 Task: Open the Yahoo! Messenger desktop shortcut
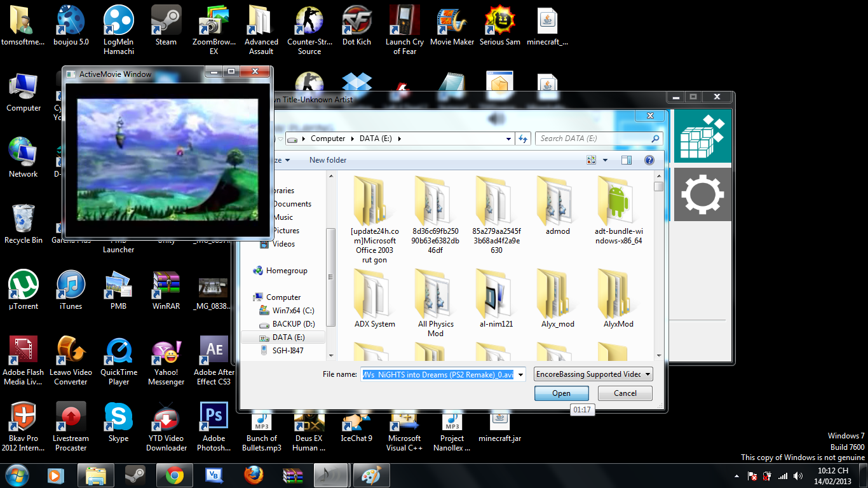coord(166,361)
